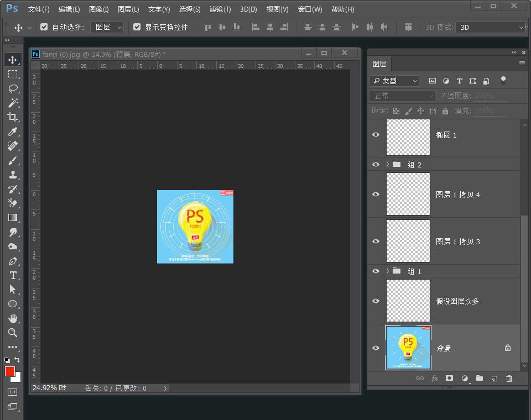The width and height of the screenshot is (531, 420).
Task: Add a layer mask from the Layers panel
Action: click(450, 379)
